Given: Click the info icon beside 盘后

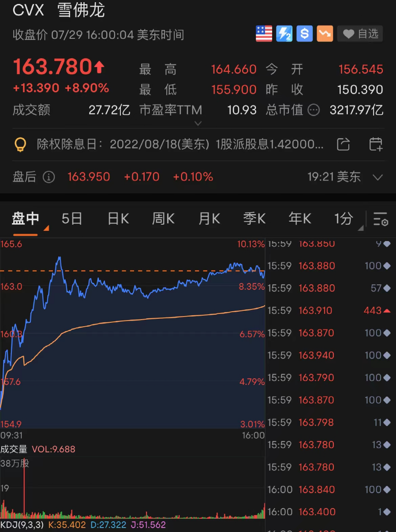Looking at the screenshot, I should (x=49, y=177).
